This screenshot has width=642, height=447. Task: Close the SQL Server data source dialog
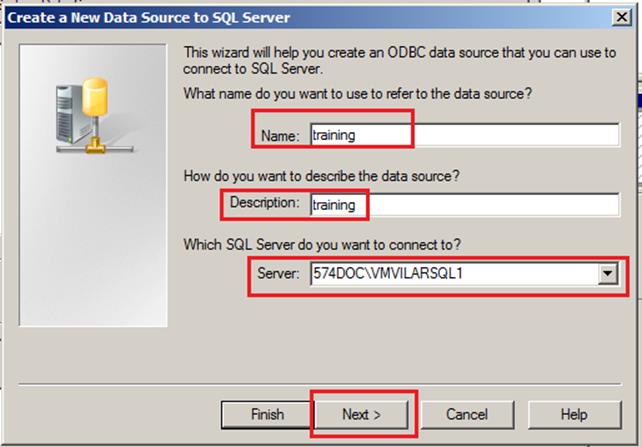622,17
